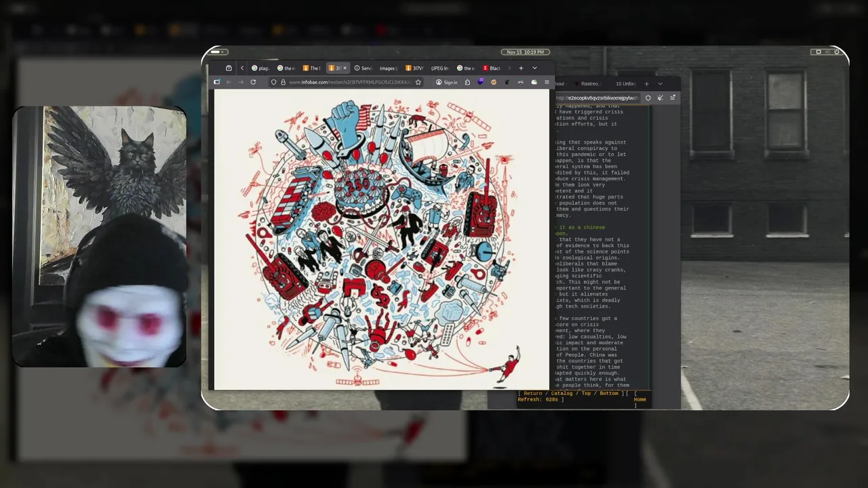Expand tab list dropdown in rear browser
Image resolution: width=868 pixels, height=488 pixels.
[x=660, y=84]
